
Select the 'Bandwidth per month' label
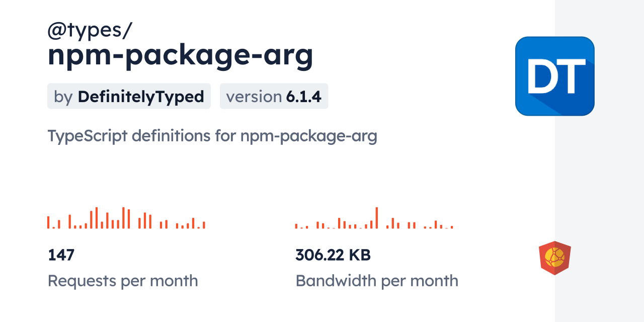coord(376,280)
